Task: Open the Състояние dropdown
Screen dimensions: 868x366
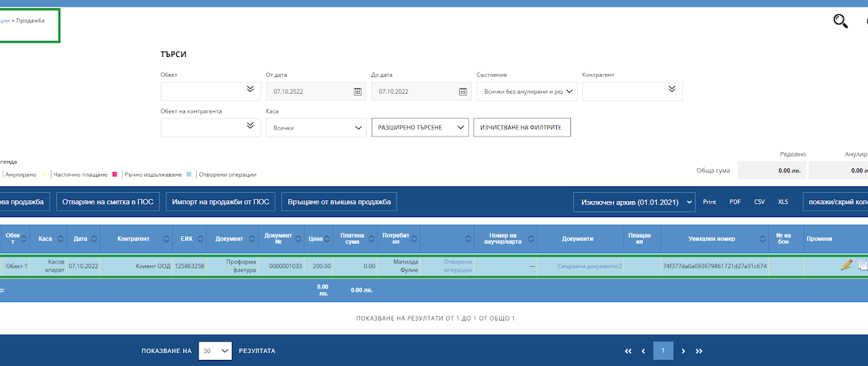Action: (x=527, y=92)
